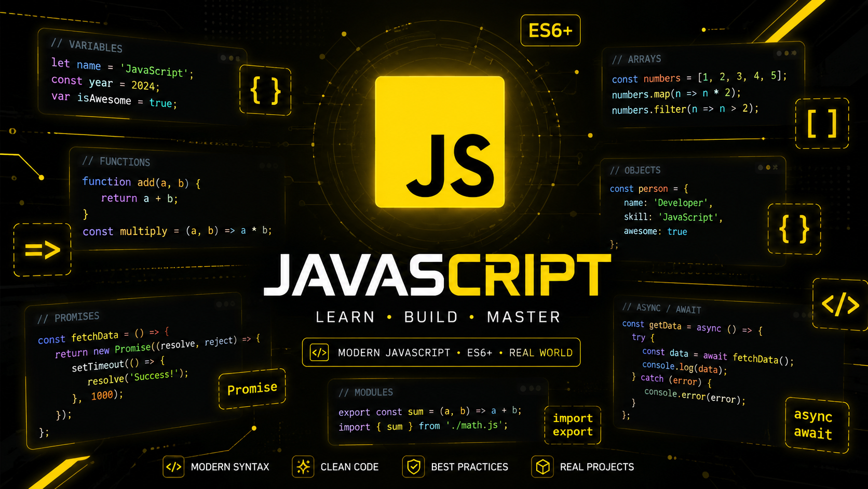Click the // ASYNC / AWAIT comment heading
Screen dimensions: 868x489
[x=661, y=308]
